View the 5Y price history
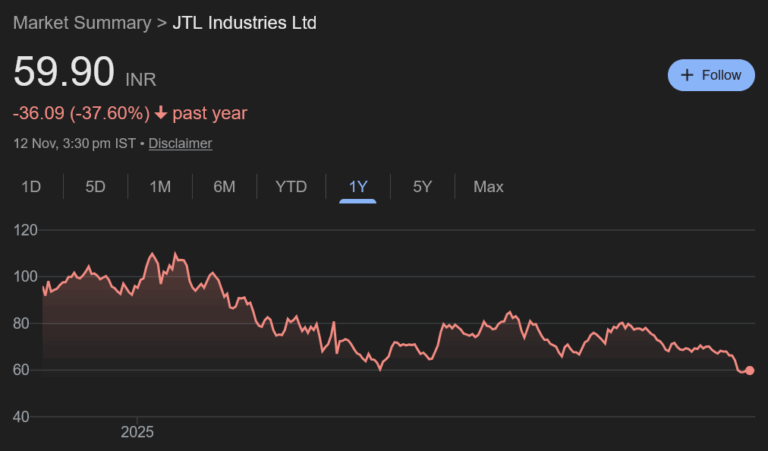This screenshot has width=768, height=451. [422, 186]
